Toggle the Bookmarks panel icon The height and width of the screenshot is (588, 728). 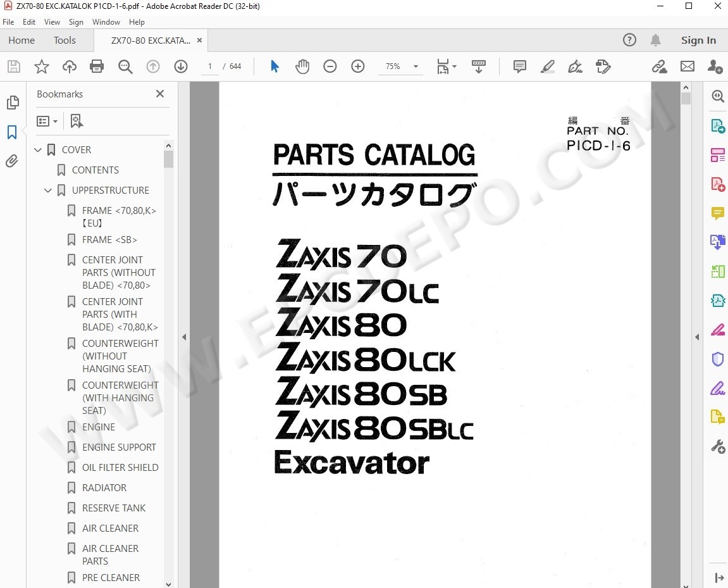point(12,132)
